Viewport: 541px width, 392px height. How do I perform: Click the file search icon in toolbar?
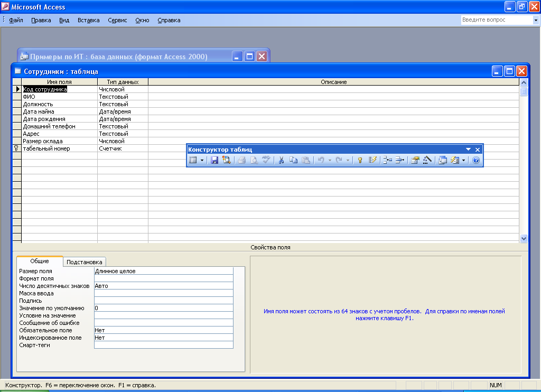click(226, 160)
